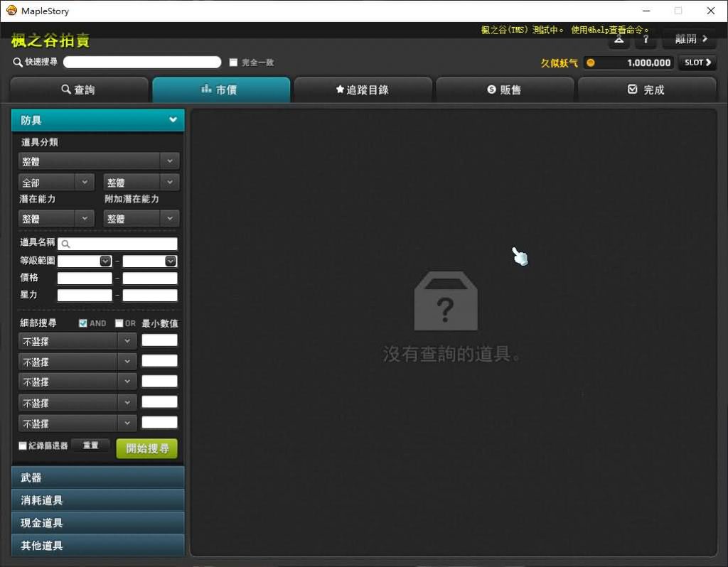Expand the 現金道具 cash items category

pyautogui.click(x=98, y=523)
